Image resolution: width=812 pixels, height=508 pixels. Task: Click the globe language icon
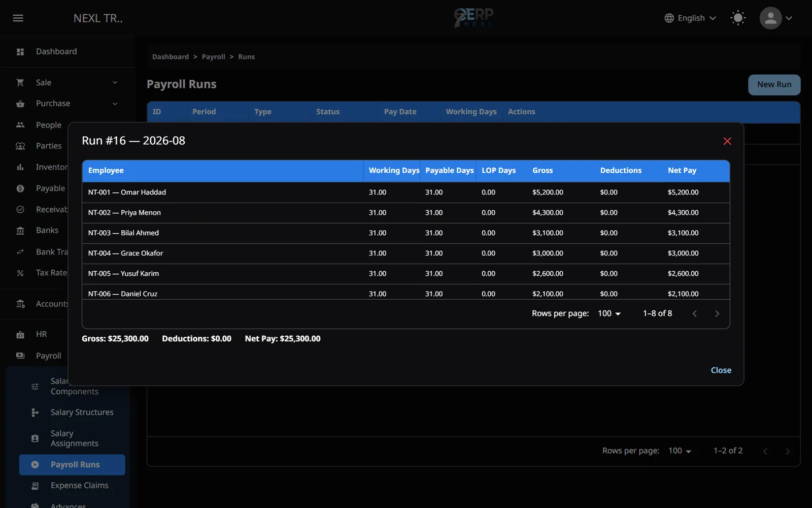(x=669, y=18)
